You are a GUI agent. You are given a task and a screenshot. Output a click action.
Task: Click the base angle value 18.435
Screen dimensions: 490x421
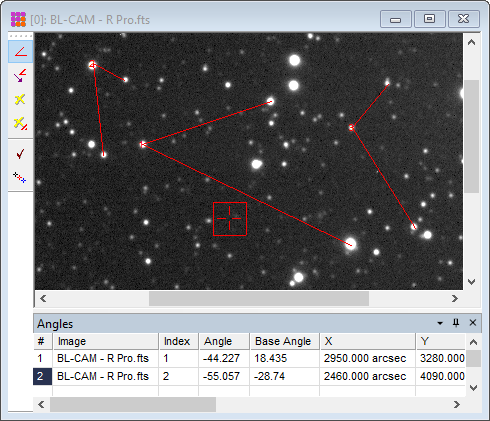[270, 358]
